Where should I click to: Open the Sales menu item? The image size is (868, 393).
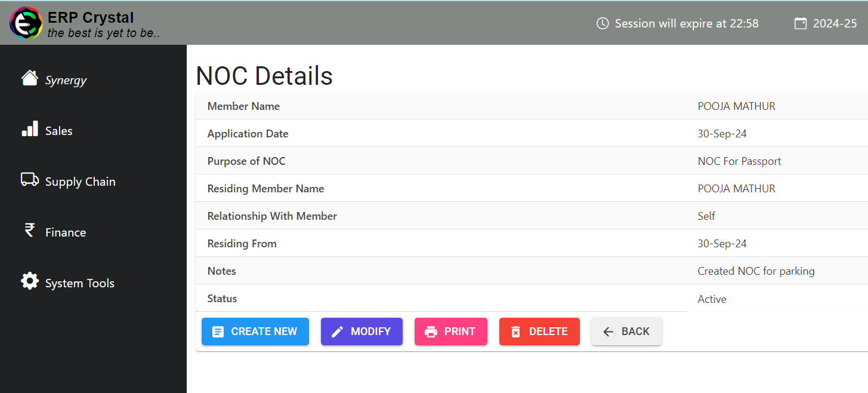point(58,130)
